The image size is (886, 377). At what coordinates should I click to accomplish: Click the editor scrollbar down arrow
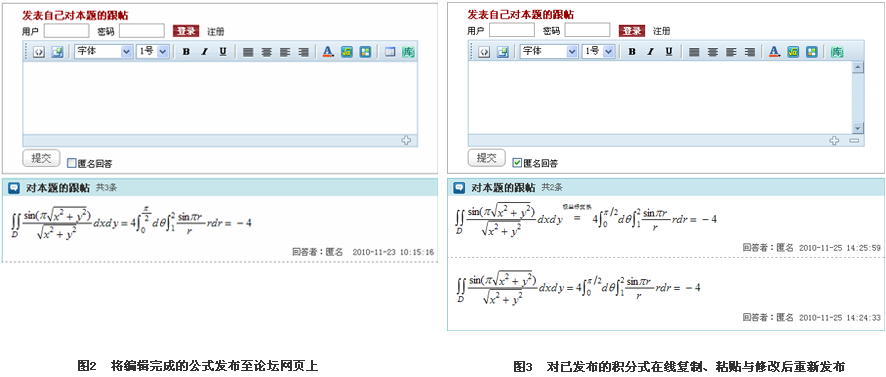[858, 128]
